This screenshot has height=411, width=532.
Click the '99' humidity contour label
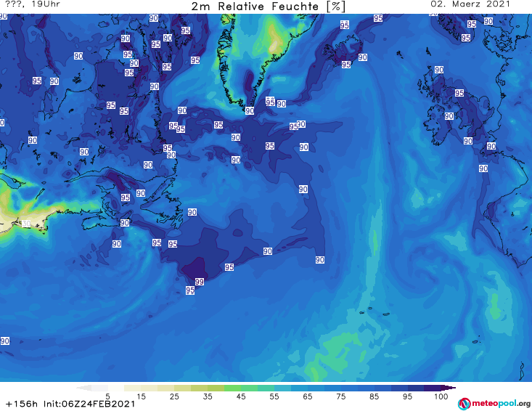pyautogui.click(x=200, y=282)
